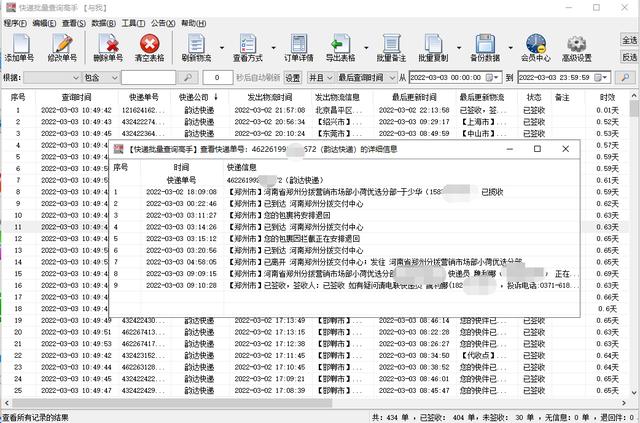Viewport: 640px width, 423px height.
Task: Click the 导出表格 icon
Action: [x=340, y=44]
